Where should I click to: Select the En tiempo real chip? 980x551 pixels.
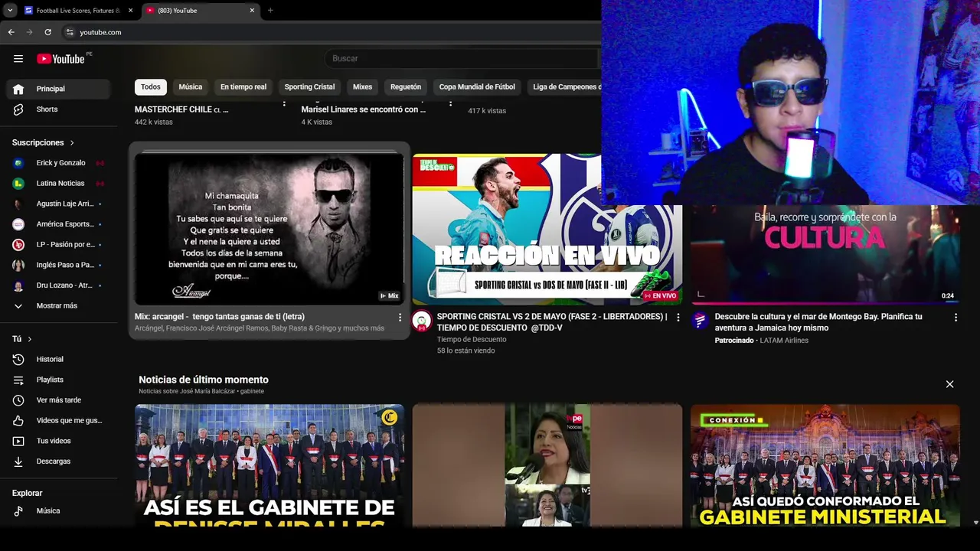pos(243,87)
